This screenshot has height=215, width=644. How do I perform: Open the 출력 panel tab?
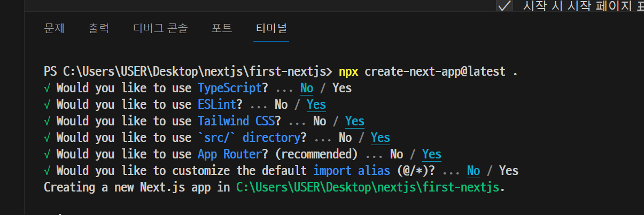coord(98,29)
